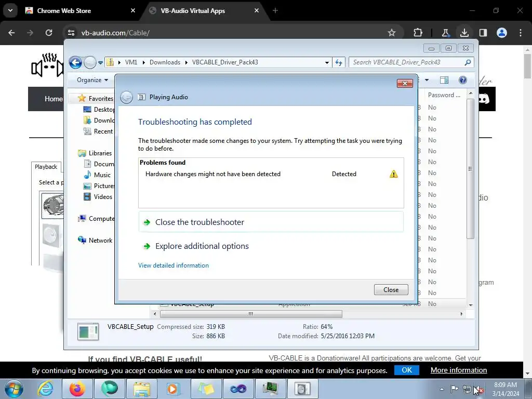Screen dimensions: 532x399
Task: Click the Close button in troubleshooter
Action: click(391, 290)
